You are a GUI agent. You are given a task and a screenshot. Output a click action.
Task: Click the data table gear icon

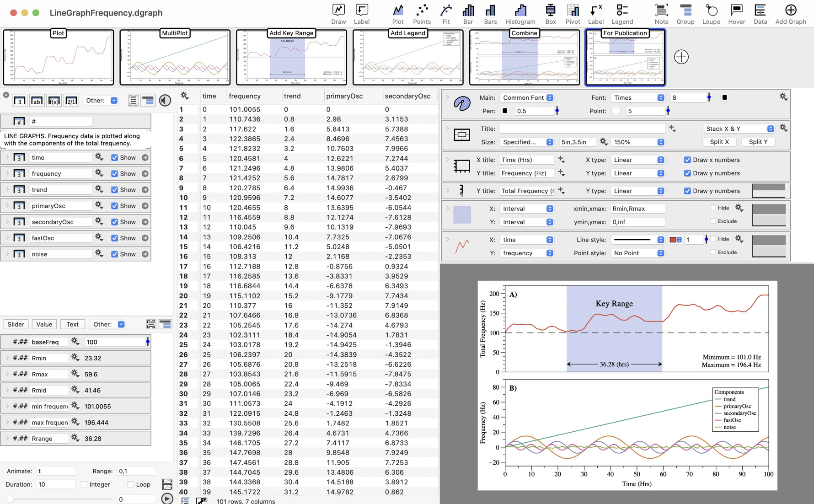[185, 96]
